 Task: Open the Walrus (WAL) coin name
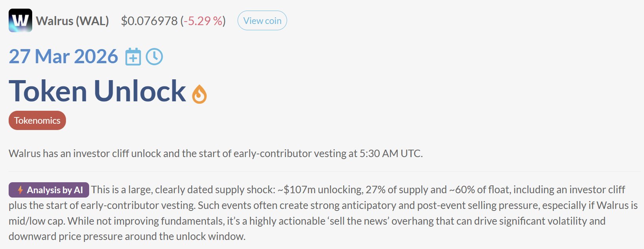pyautogui.click(x=72, y=21)
